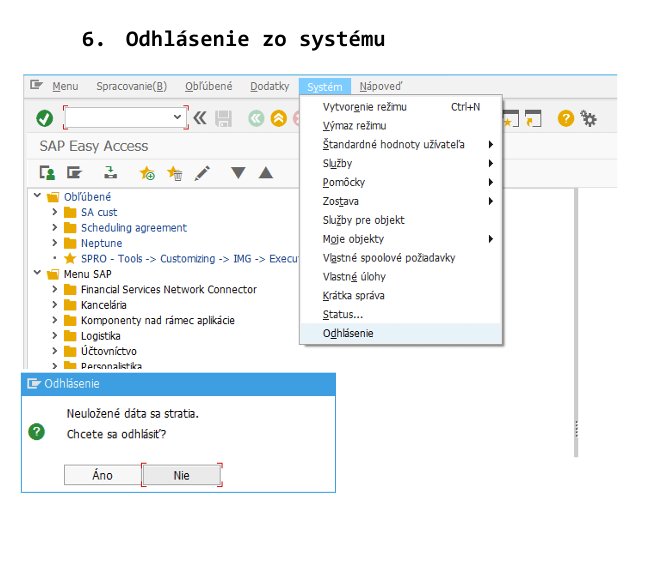Collapse the Obľúbené favorites node
The height and width of the screenshot is (571, 665).
[x=38, y=197]
